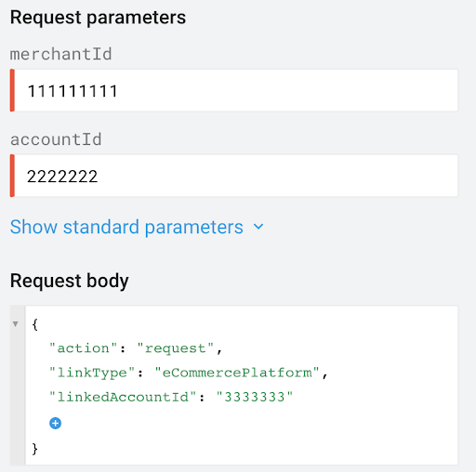476x472 pixels.
Task: Select the "eCommercePlatform" linkType value
Action: pos(237,373)
